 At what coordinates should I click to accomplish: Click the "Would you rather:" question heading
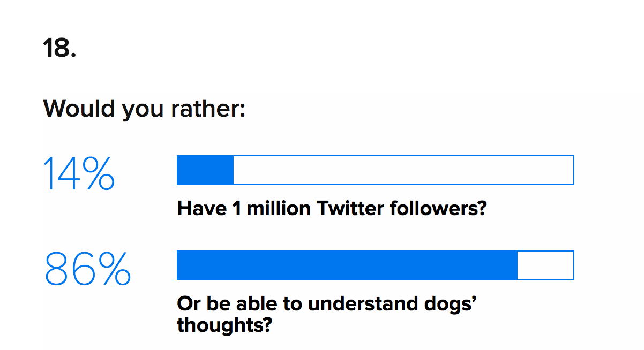point(144,109)
